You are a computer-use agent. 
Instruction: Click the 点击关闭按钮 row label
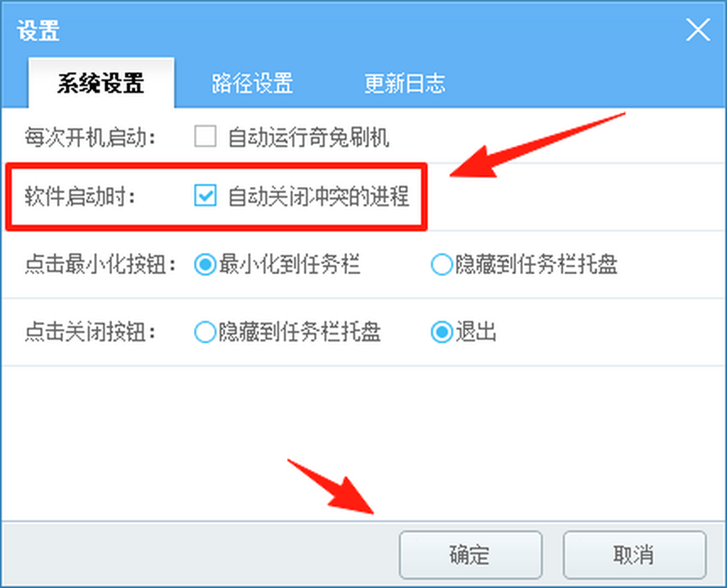click(x=90, y=332)
